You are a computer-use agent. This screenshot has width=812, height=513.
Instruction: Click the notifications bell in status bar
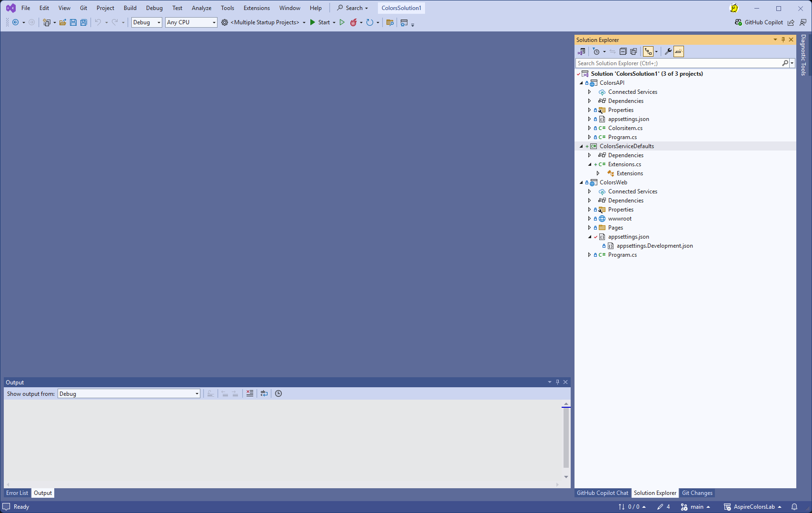794,507
